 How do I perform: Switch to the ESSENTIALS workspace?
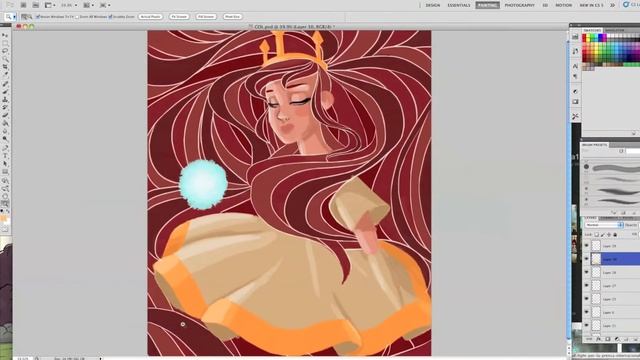[x=459, y=5]
